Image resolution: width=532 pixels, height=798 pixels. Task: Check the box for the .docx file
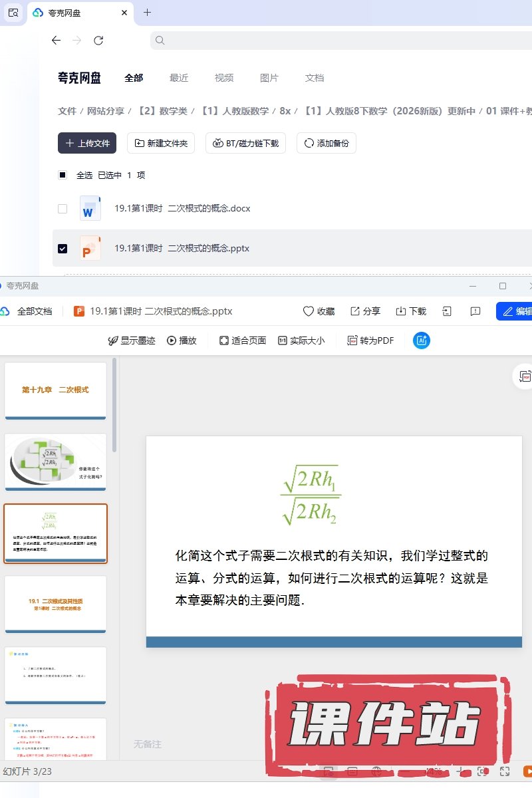point(63,209)
